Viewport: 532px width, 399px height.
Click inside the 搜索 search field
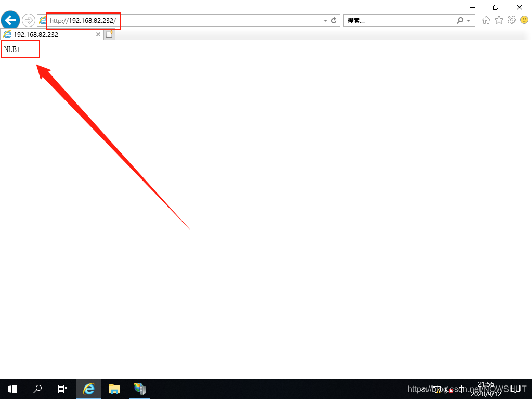pos(398,21)
